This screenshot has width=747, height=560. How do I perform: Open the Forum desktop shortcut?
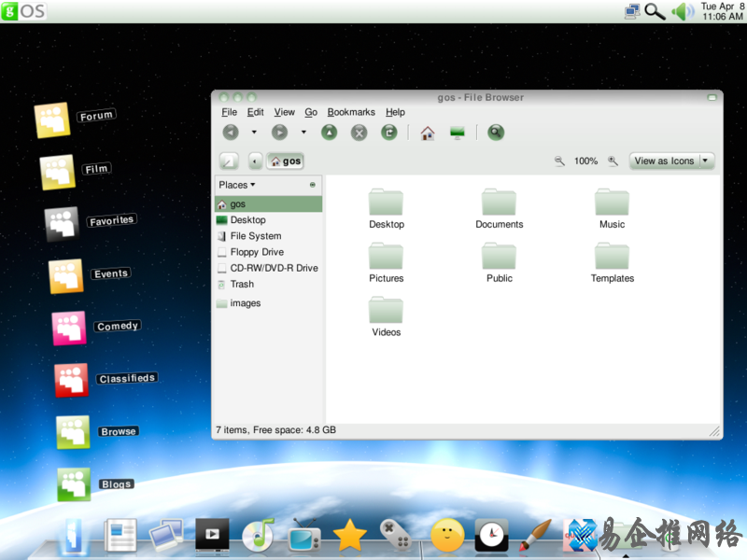52,119
